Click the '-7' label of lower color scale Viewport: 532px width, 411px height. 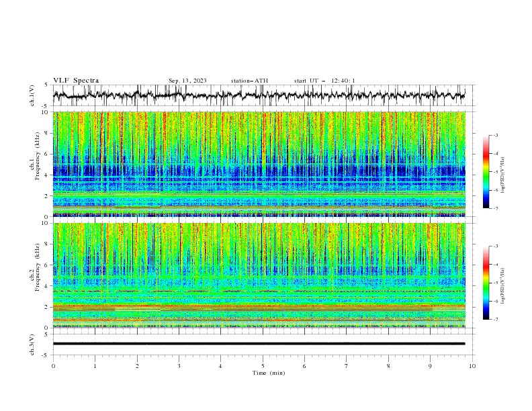point(496,319)
